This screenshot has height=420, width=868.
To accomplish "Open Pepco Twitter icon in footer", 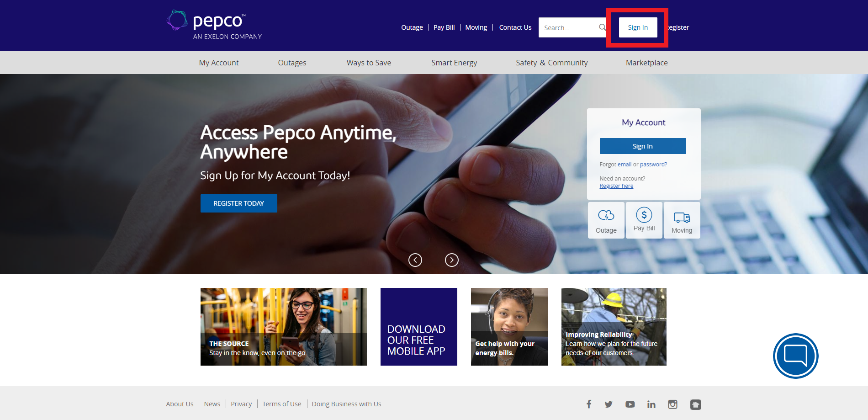I will 609,404.
